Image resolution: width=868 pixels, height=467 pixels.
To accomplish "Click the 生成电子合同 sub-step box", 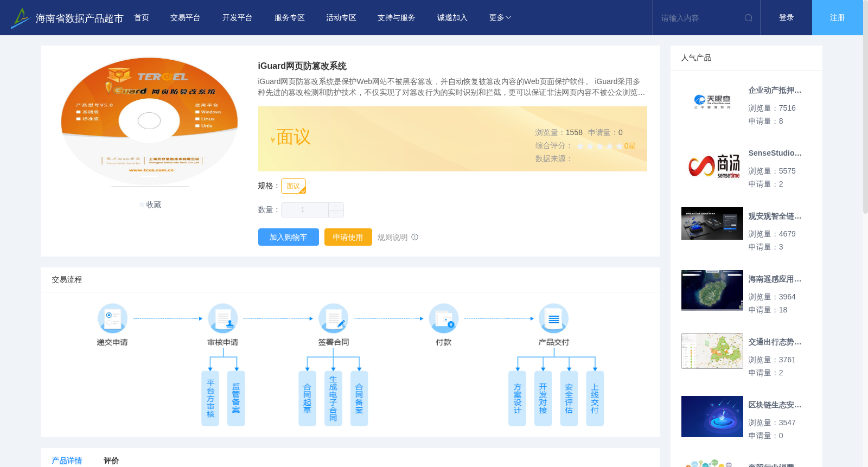I will tap(333, 399).
